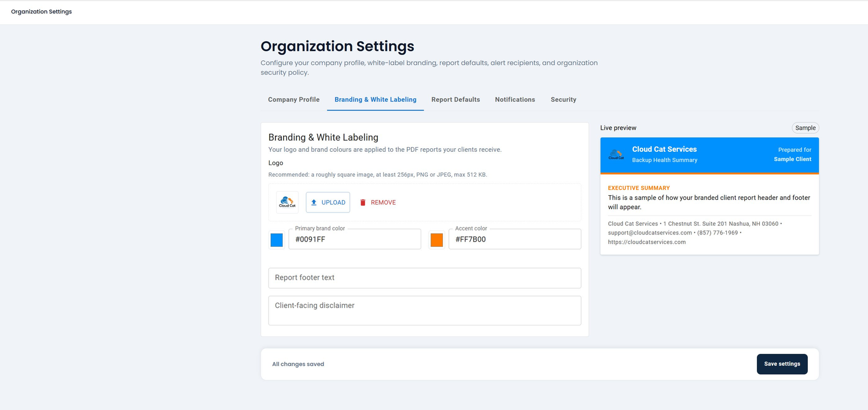Focus the Primary brand color hex field
Image resolution: width=868 pixels, height=410 pixels.
tap(355, 239)
